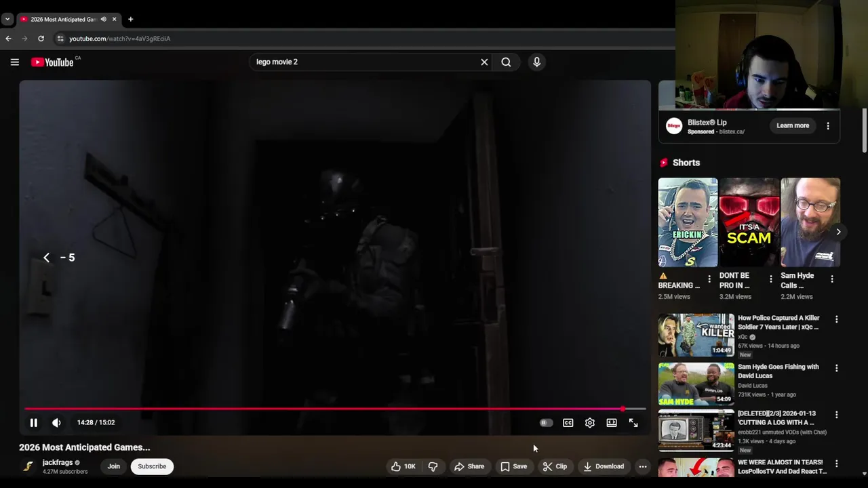Open the player settings gear
This screenshot has width=868, height=488.
(590, 422)
